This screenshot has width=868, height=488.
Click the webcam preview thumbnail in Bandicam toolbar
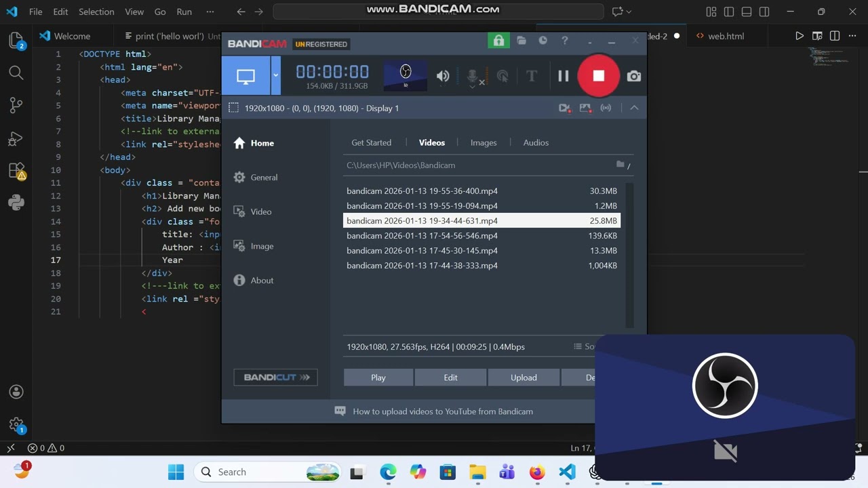click(x=406, y=75)
